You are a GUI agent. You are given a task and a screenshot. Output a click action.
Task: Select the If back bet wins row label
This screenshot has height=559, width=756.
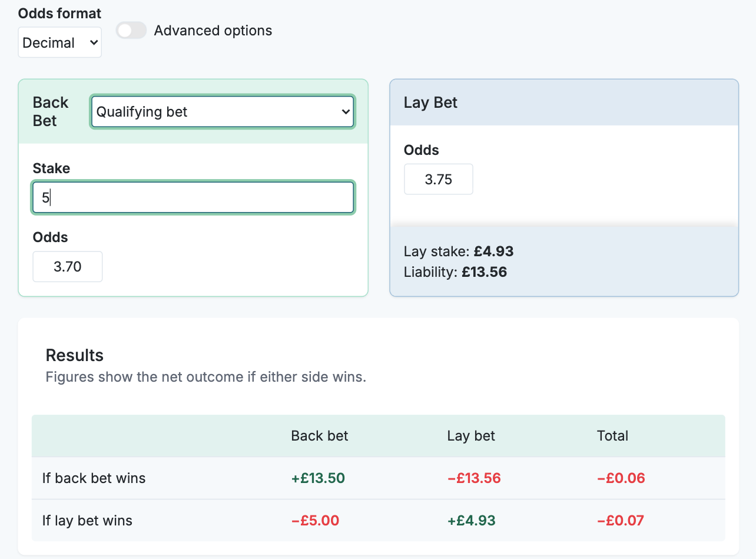94,478
